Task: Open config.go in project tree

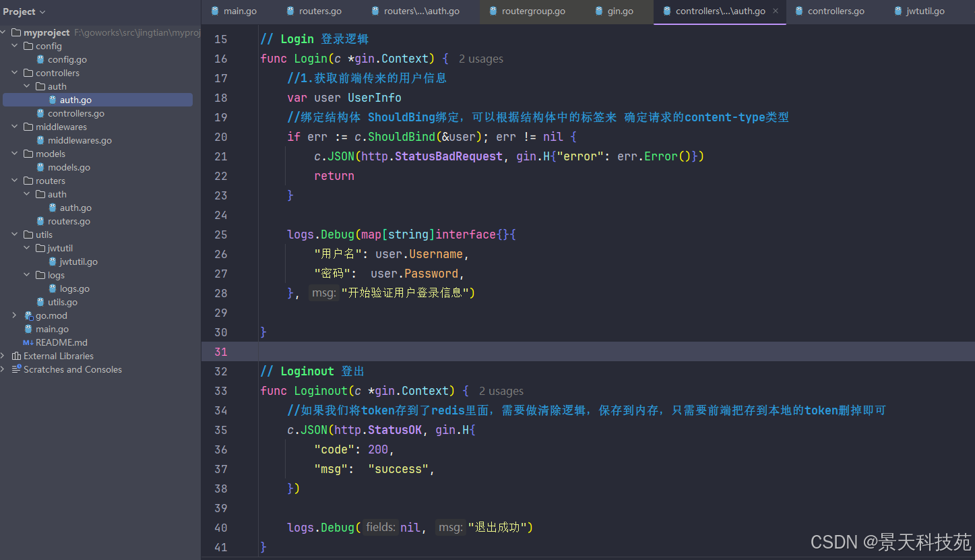Action: 67,59
